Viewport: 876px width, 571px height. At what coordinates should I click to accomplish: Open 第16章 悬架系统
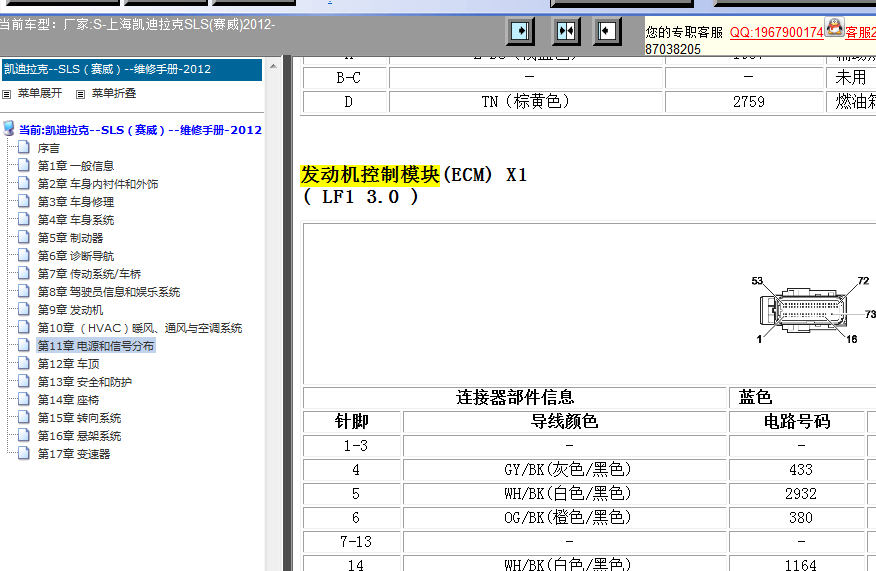pyautogui.click(x=79, y=436)
